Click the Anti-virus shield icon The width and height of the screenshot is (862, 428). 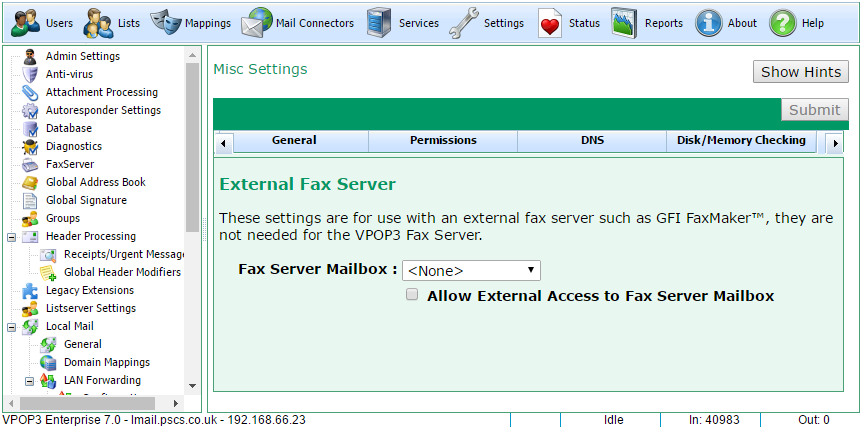(x=30, y=74)
